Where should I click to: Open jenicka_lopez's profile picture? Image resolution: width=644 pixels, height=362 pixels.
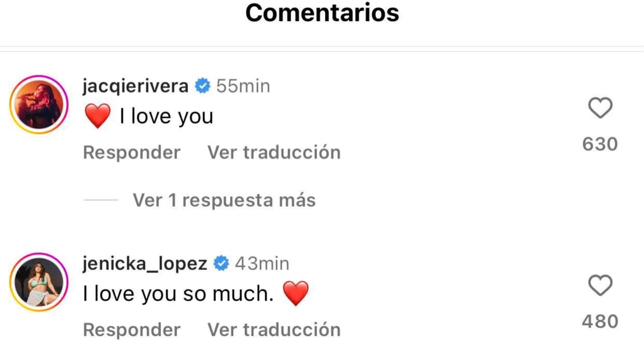[39, 282]
